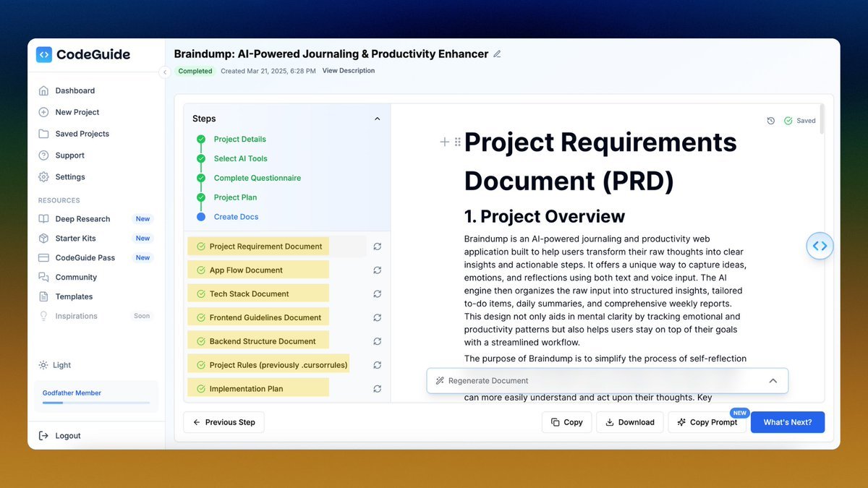
Task: Collapse the Steps panel chevron
Action: pos(377,119)
